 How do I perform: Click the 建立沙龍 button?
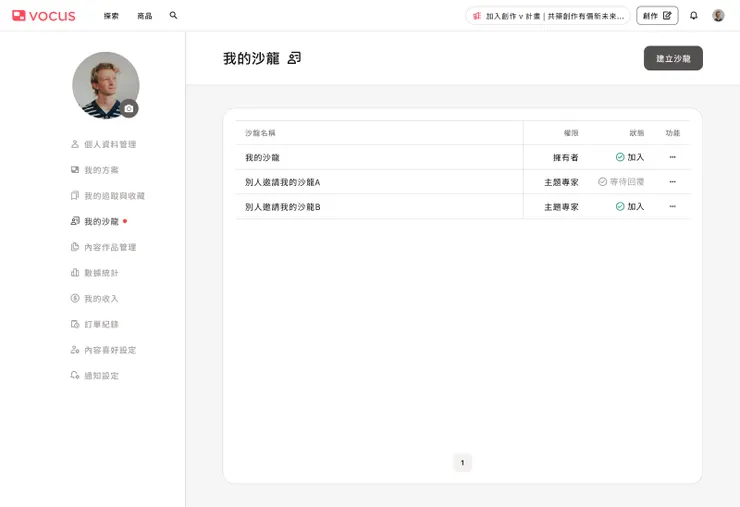pyautogui.click(x=673, y=58)
